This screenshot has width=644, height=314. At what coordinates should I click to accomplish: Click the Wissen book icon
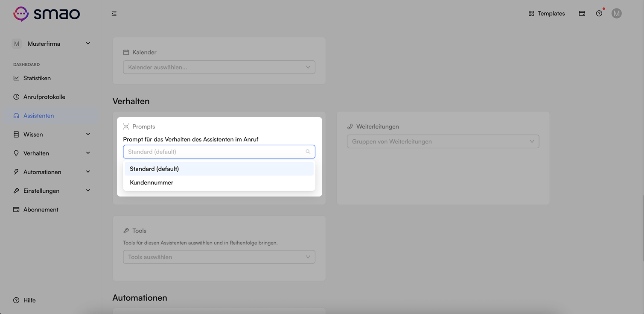16,135
